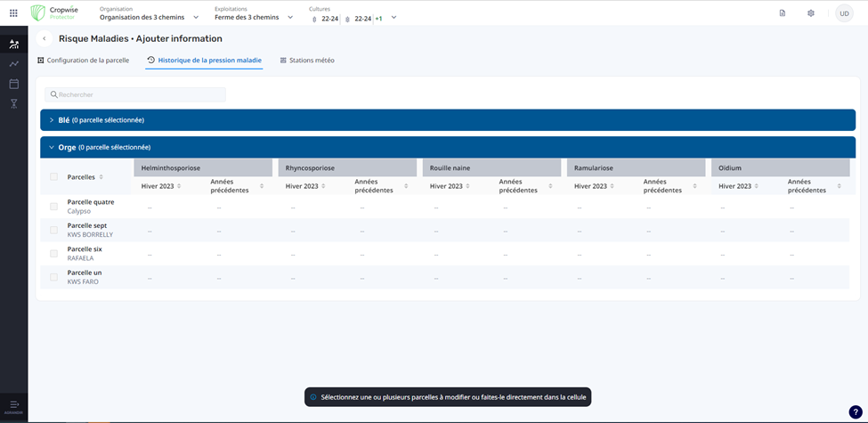The height and width of the screenshot is (423, 868).
Task: Open the settings gear icon
Action: (x=811, y=13)
